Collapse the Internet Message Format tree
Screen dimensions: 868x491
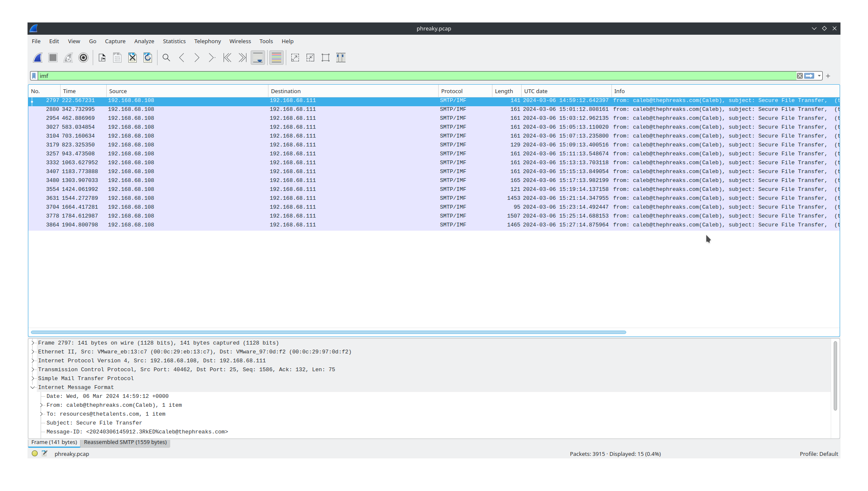pos(33,387)
